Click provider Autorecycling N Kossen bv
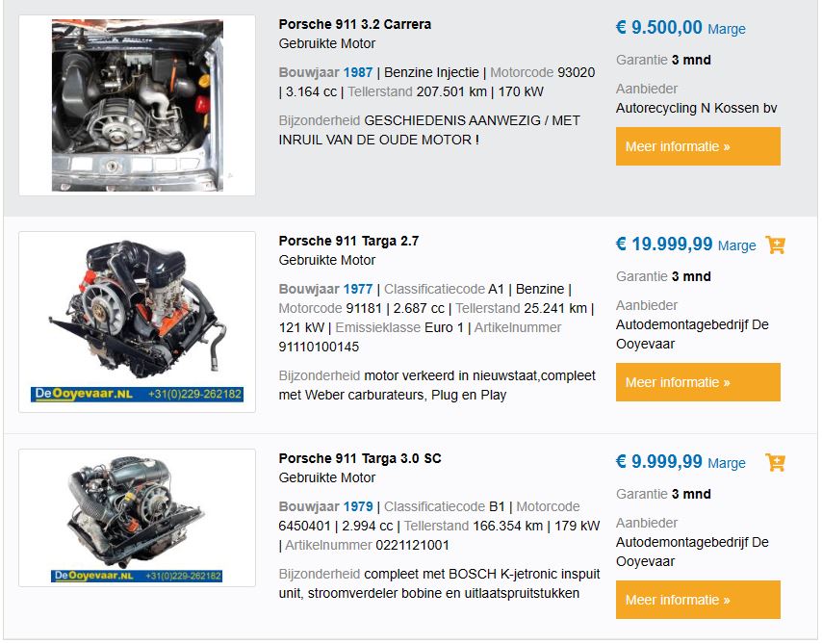This screenshot has width=822, height=644. coord(696,108)
